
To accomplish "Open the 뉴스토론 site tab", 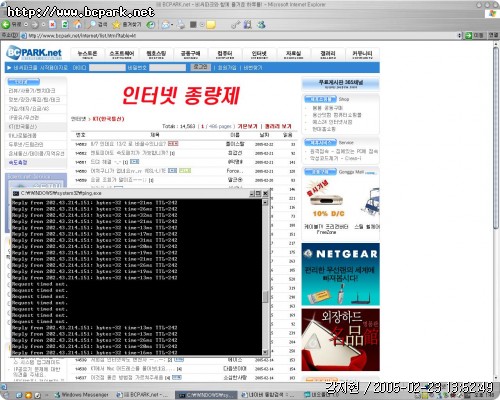I will [x=87, y=54].
